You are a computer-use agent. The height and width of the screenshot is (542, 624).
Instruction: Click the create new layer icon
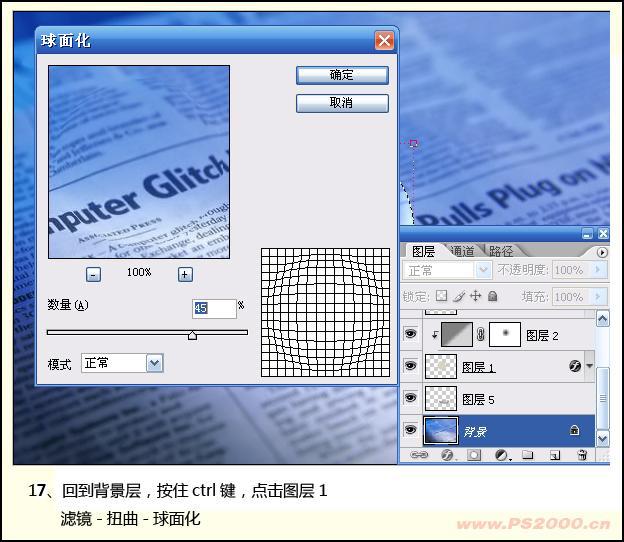click(555, 454)
